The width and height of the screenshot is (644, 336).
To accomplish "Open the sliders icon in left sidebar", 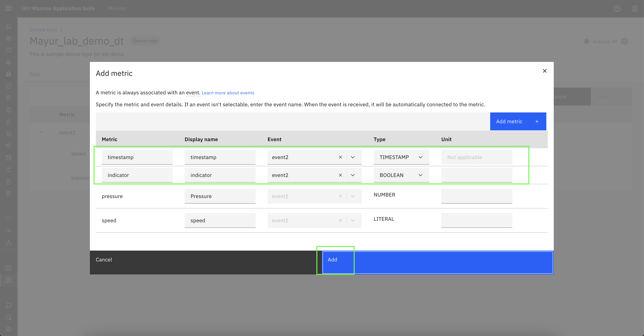I will tap(9, 170).
